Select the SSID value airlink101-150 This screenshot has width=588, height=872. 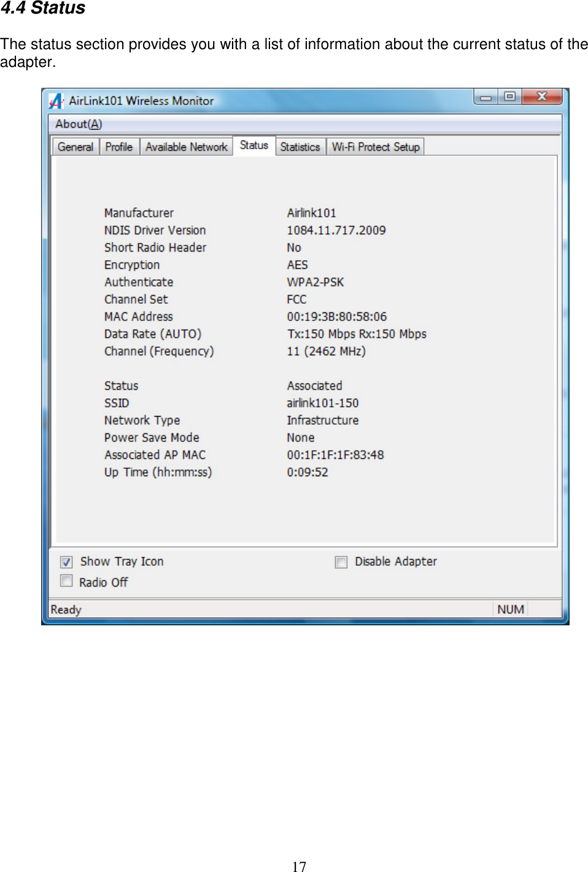pyautogui.click(x=323, y=403)
